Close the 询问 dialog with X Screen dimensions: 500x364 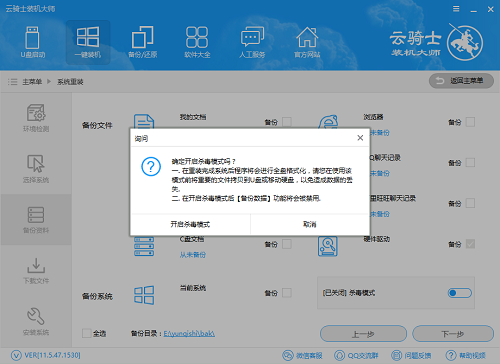[x=360, y=138]
